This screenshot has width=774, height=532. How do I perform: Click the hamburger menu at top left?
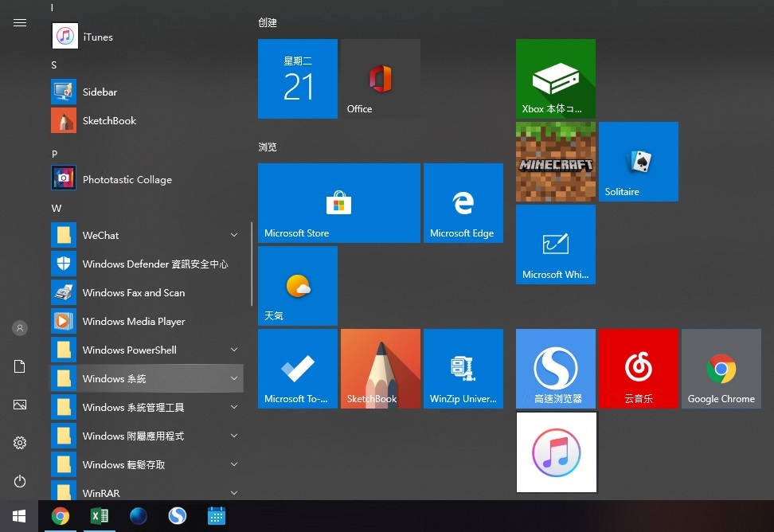pyautogui.click(x=20, y=22)
